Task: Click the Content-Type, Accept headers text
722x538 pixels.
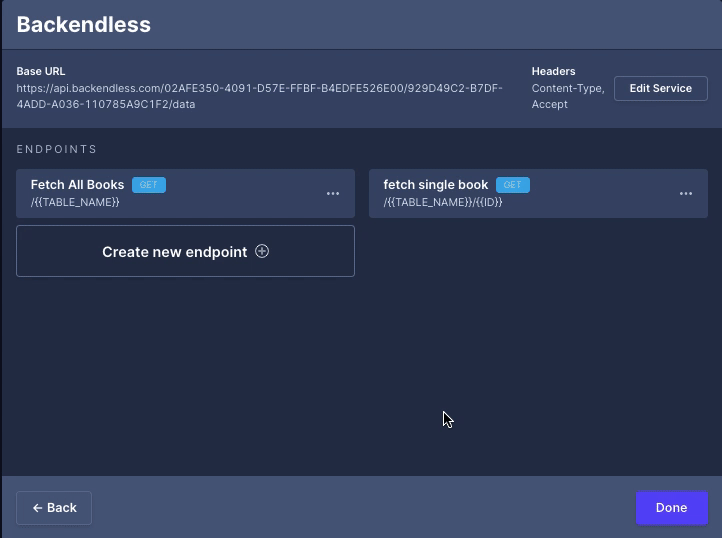Action: (568, 96)
